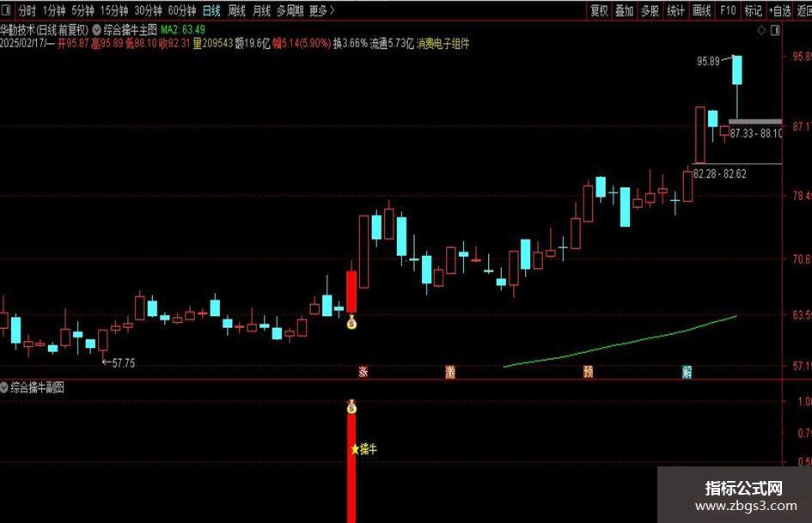Click the 量209543 volume value
Screen dimensions: 812x523
pos(213,44)
